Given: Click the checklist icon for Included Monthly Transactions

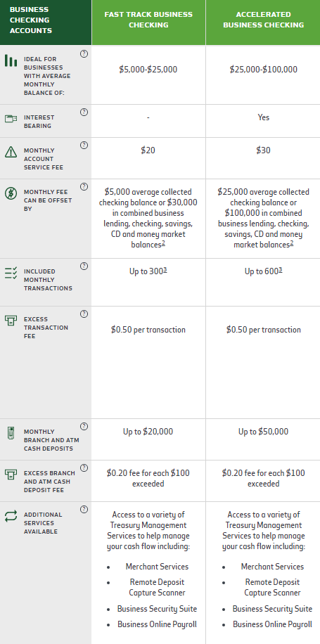Looking at the screenshot, I should point(11,273).
